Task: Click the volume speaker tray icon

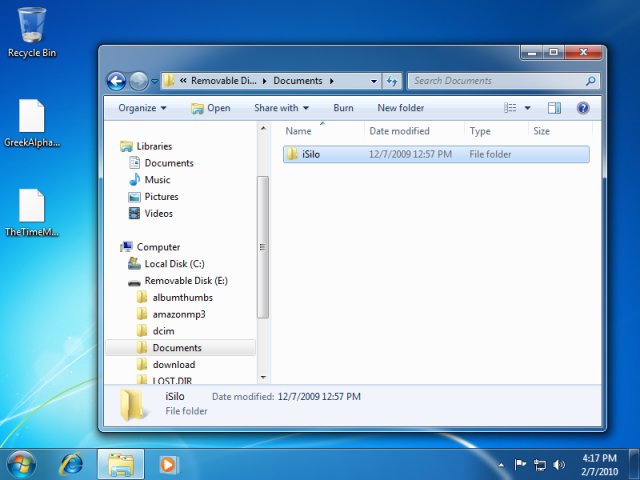Action: pos(559,465)
